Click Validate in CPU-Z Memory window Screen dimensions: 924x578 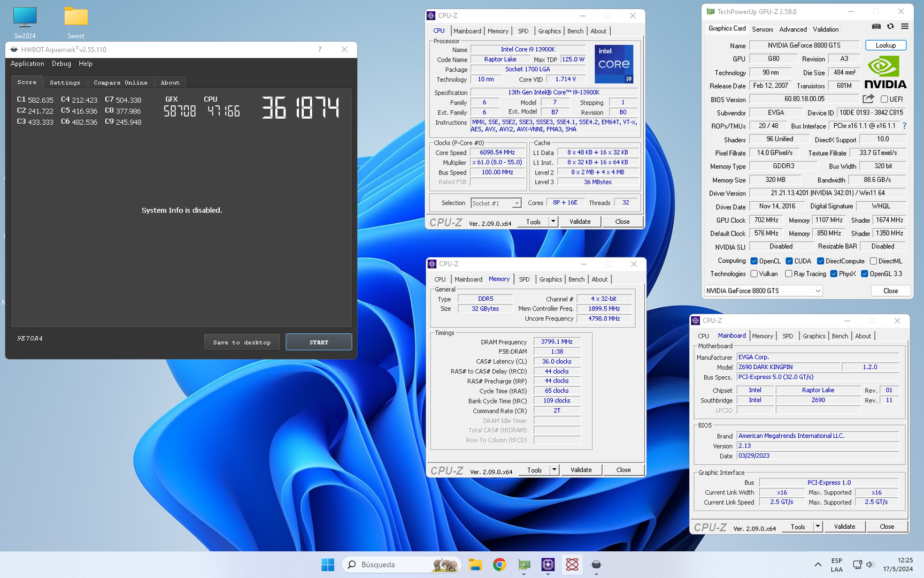coord(581,470)
